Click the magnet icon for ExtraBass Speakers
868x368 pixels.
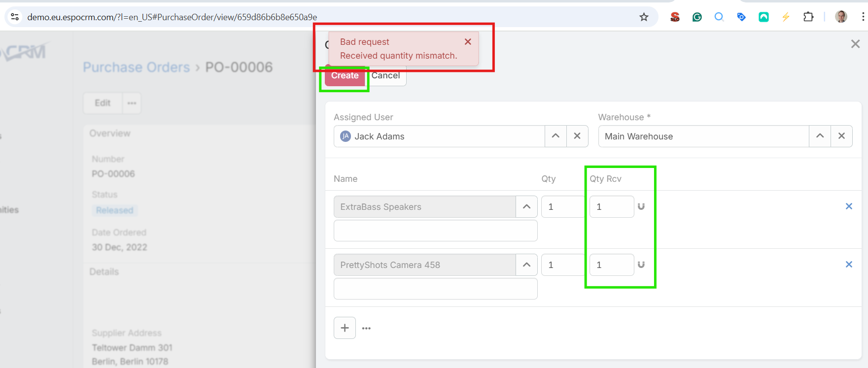point(641,207)
